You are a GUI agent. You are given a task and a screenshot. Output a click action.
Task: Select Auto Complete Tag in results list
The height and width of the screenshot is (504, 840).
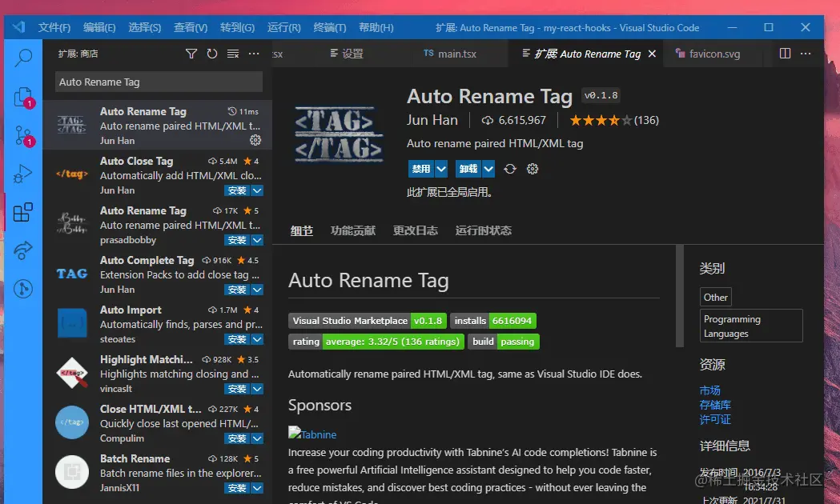(x=157, y=274)
